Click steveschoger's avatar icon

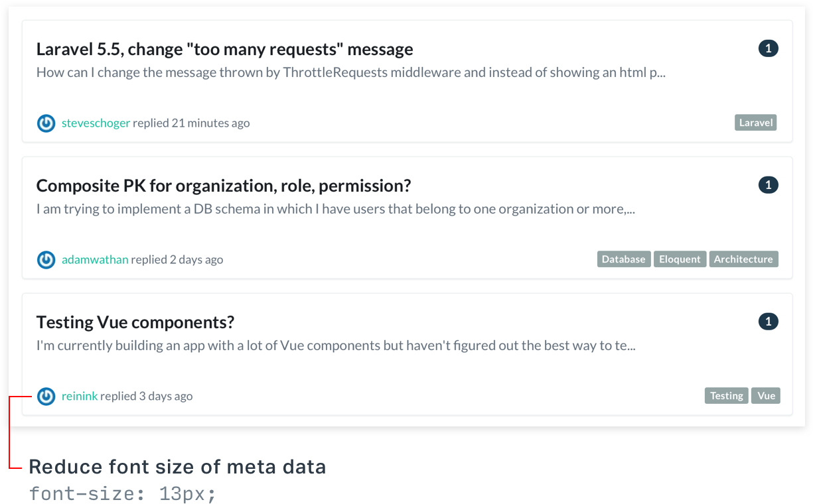pos(46,123)
